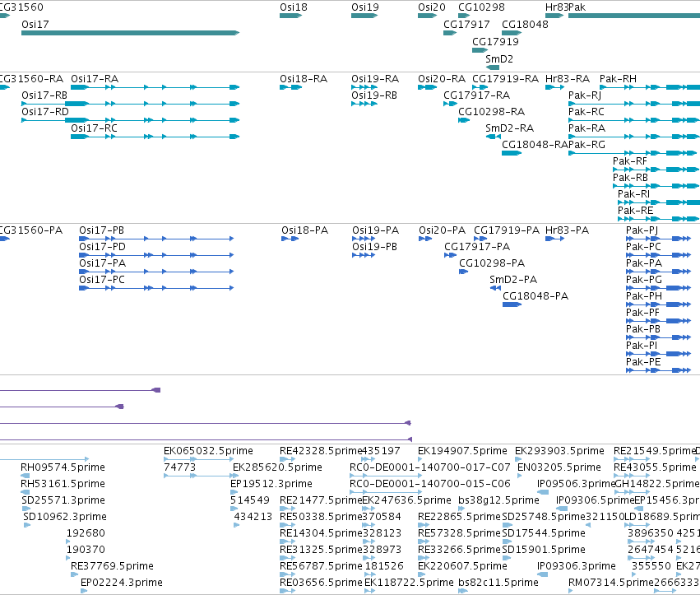Viewport: 700px width, 595px height.
Task: Click the EK194907.5prime clone label
Action: (x=462, y=451)
